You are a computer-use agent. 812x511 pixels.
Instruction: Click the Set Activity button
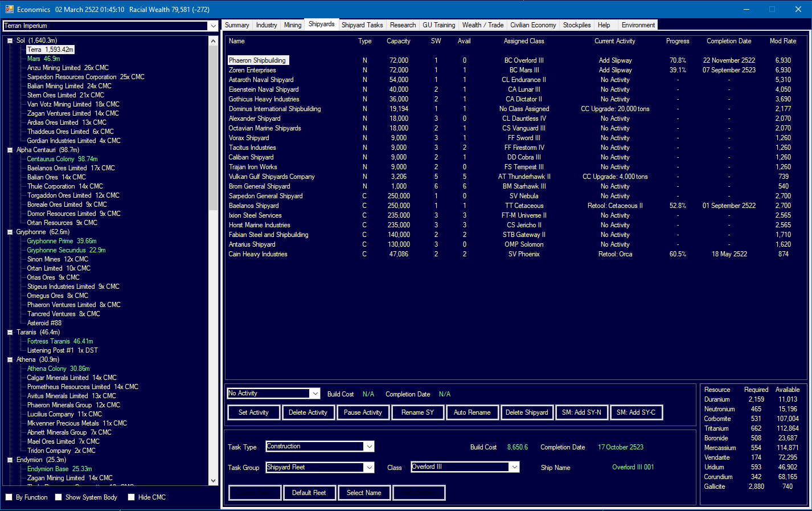coord(253,412)
